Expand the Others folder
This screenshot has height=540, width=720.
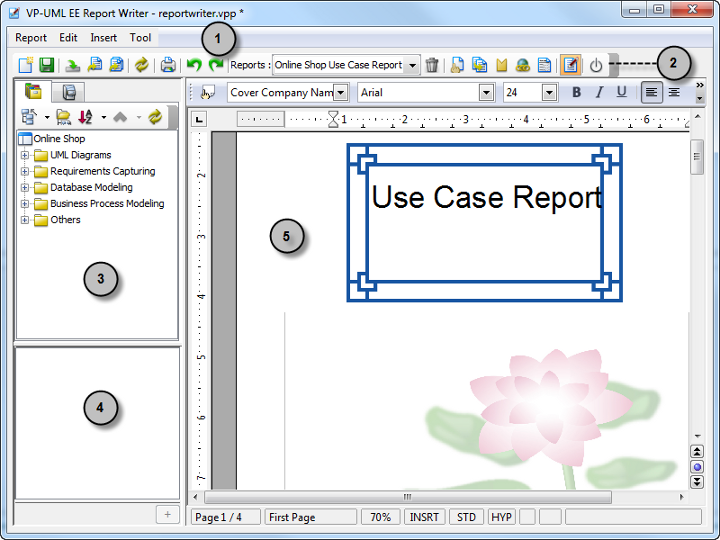[25, 220]
